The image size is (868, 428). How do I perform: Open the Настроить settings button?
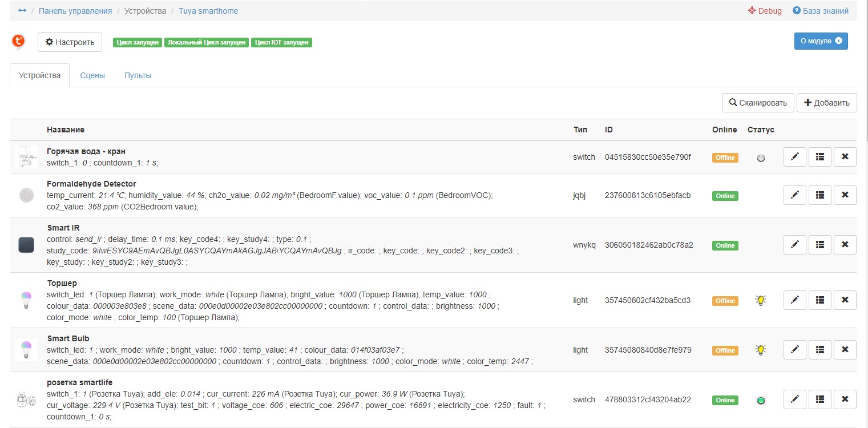click(x=70, y=42)
